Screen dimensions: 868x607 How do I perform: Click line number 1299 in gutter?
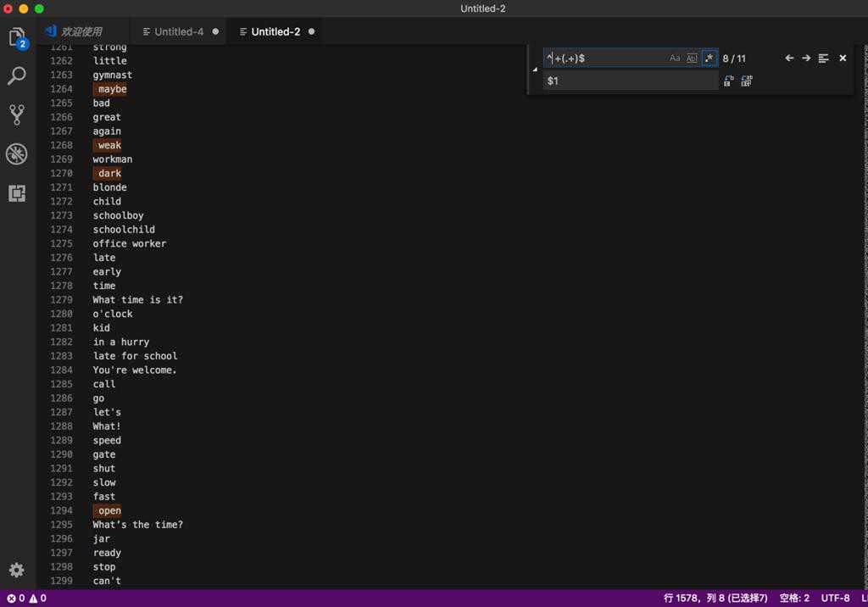(61, 581)
